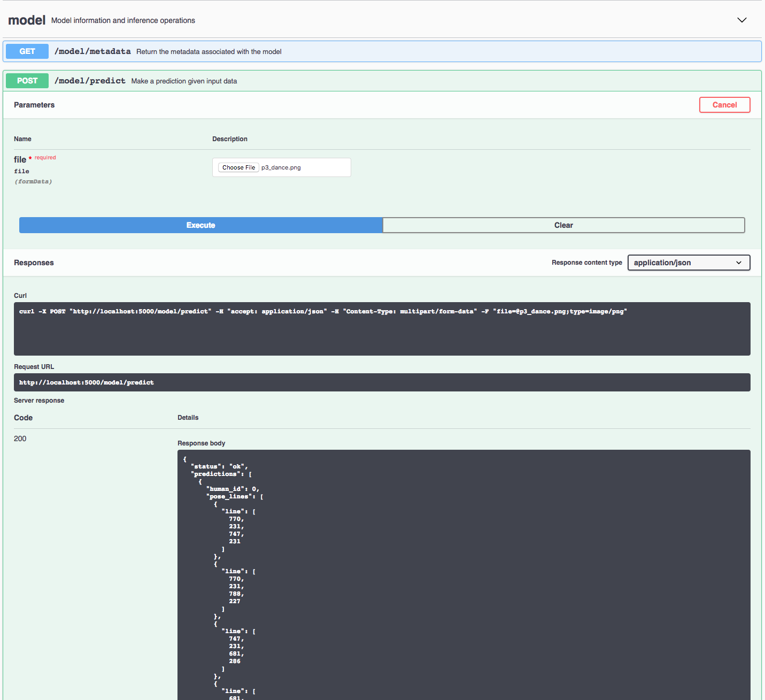
Task: Select the curl command text box
Action: coord(382,329)
